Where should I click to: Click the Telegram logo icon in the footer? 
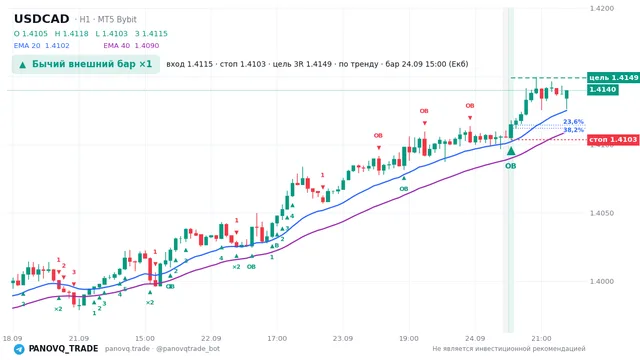19,349
